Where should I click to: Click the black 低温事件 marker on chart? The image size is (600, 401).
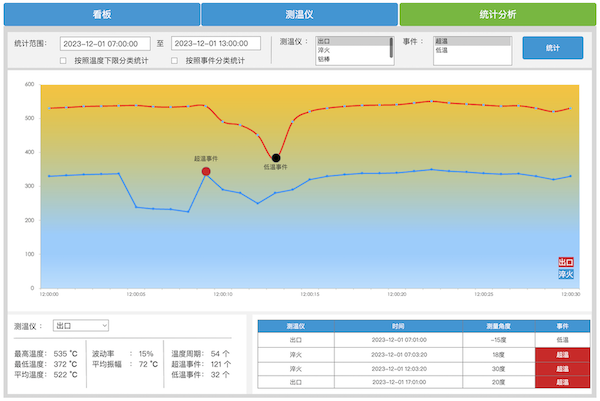click(276, 158)
